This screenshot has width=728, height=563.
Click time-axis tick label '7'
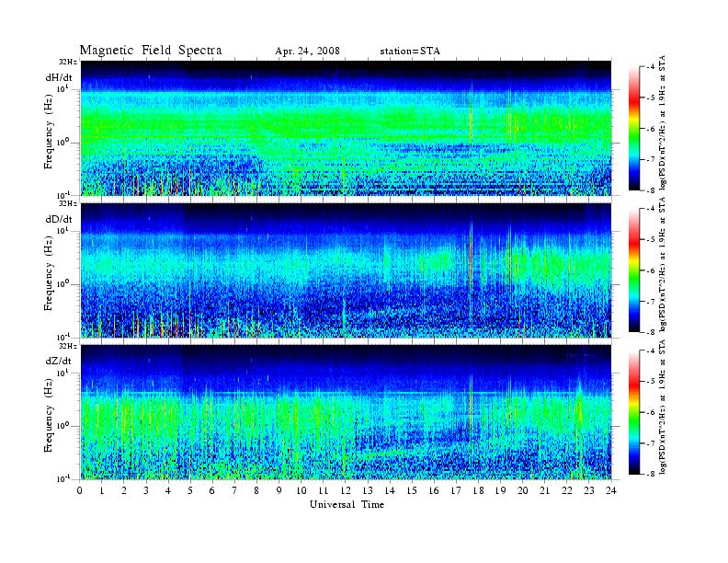[x=234, y=490]
